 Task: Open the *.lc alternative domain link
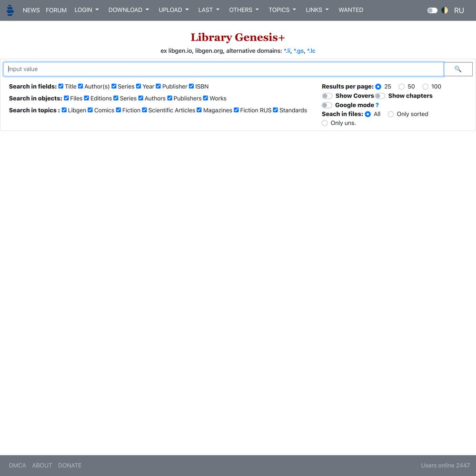311,51
